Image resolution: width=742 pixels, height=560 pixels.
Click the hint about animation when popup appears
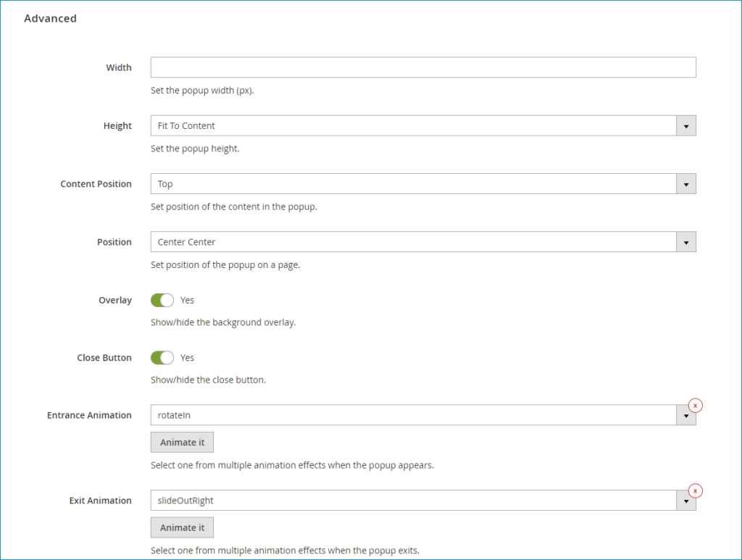click(x=292, y=465)
